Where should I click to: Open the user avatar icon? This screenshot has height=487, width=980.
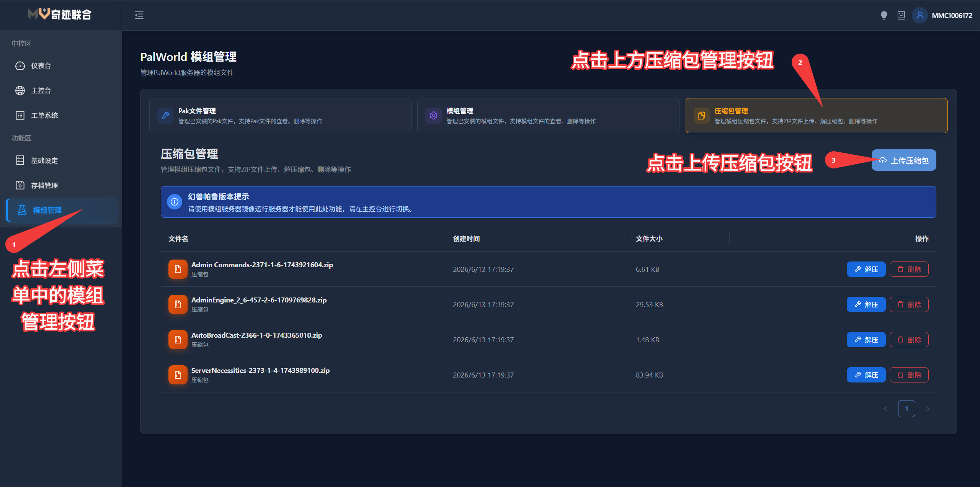pyautogui.click(x=920, y=15)
